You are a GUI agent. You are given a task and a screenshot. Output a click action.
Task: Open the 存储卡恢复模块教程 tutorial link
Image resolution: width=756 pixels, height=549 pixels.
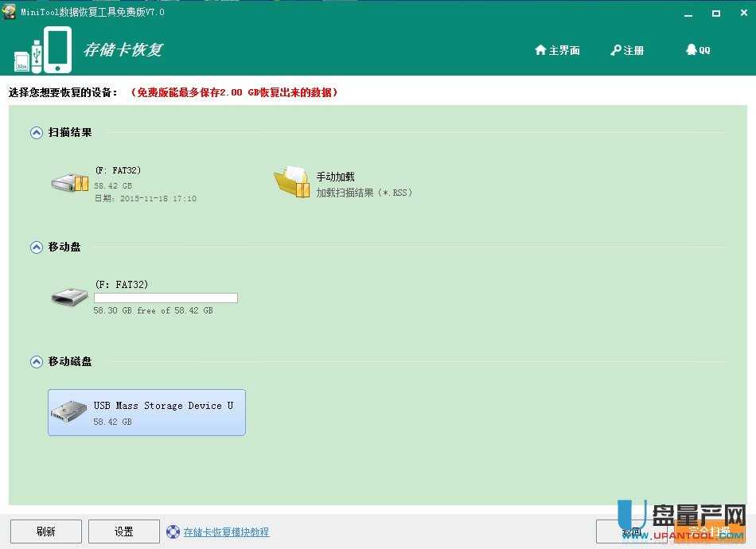point(225,531)
